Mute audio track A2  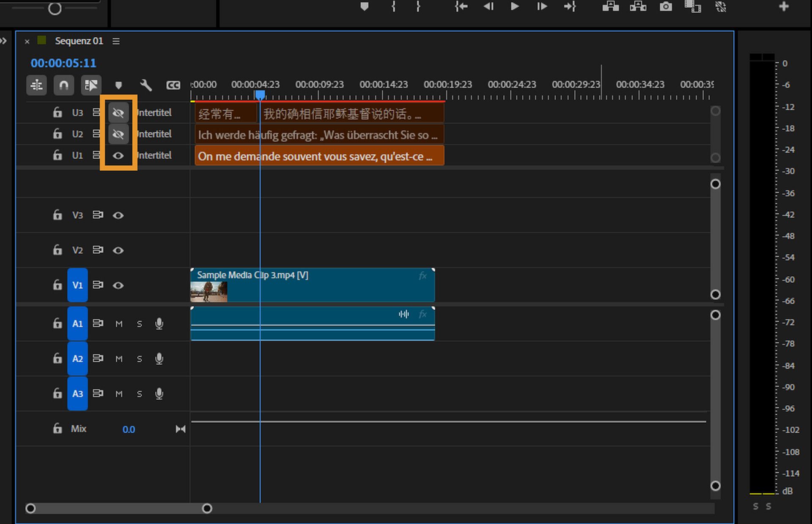pyautogui.click(x=119, y=359)
